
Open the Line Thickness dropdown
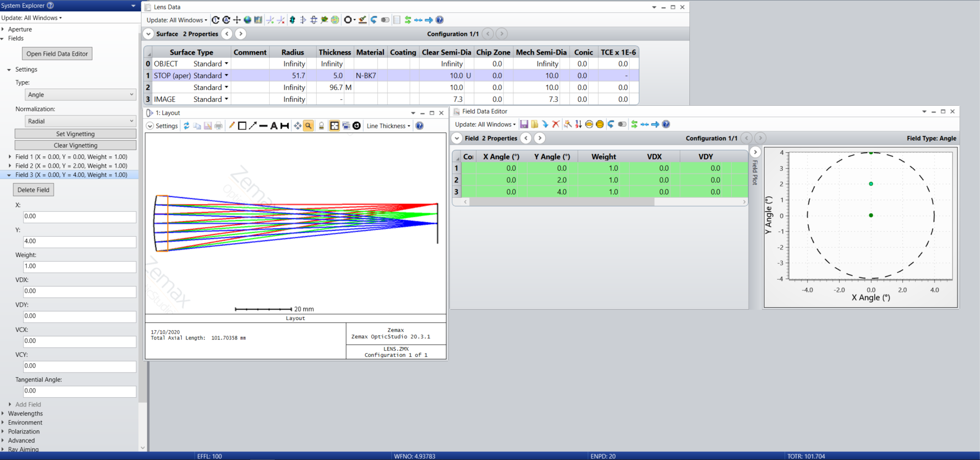(x=388, y=126)
